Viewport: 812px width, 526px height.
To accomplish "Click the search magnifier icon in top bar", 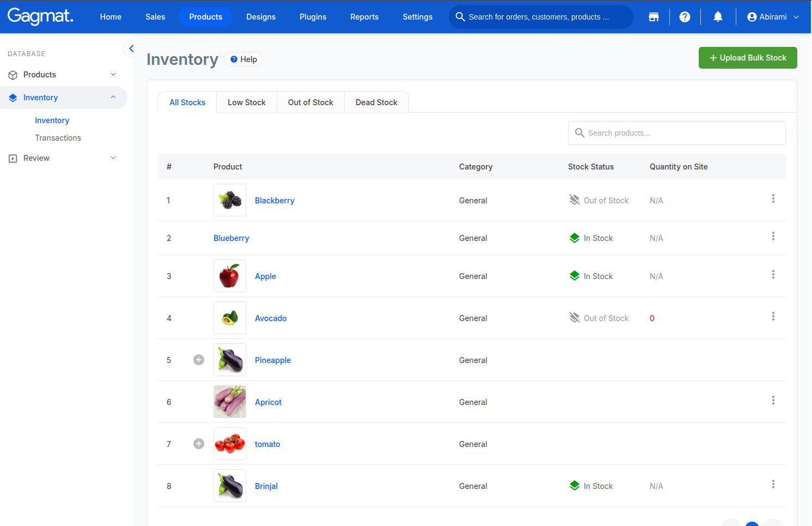I will coord(460,17).
